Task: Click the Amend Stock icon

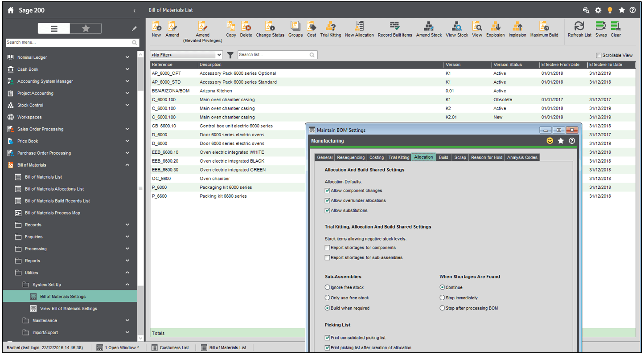Action: 429,26
